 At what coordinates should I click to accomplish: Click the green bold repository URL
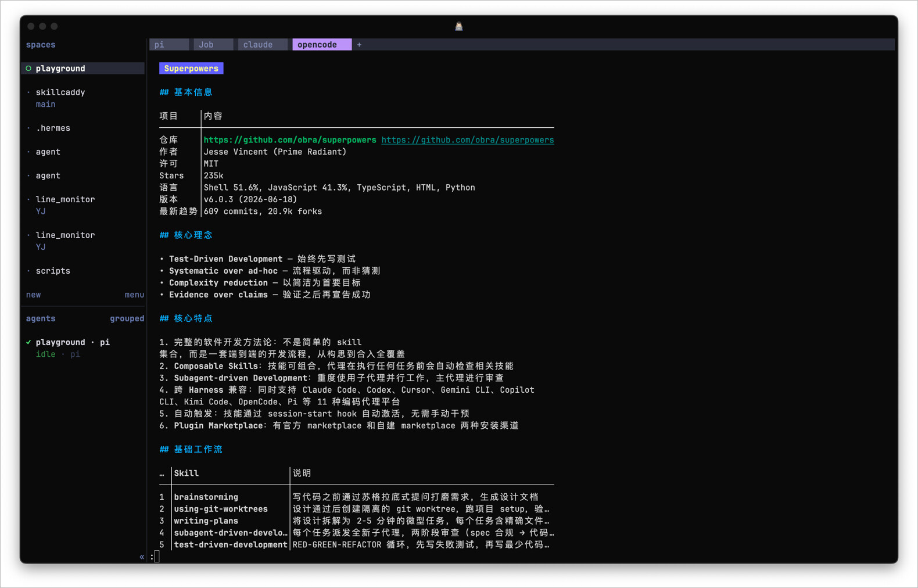pyautogui.click(x=290, y=140)
